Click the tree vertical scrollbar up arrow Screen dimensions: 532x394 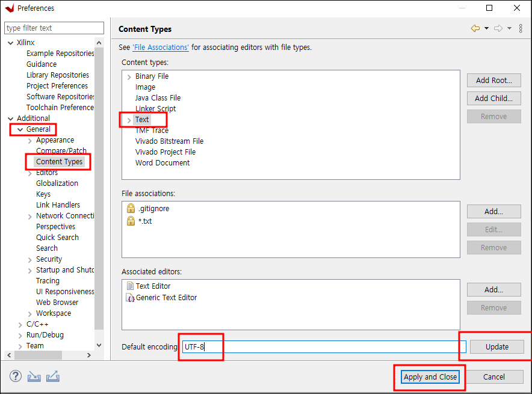click(99, 43)
